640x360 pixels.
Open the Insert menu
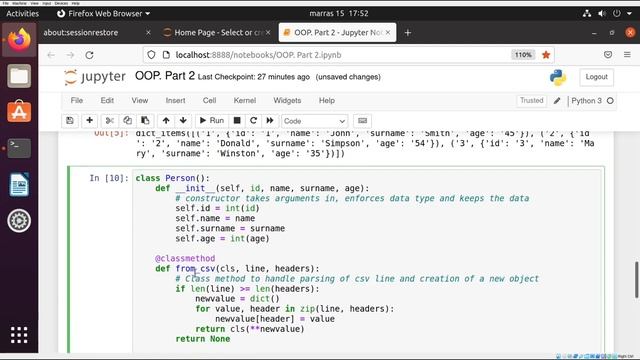175,100
